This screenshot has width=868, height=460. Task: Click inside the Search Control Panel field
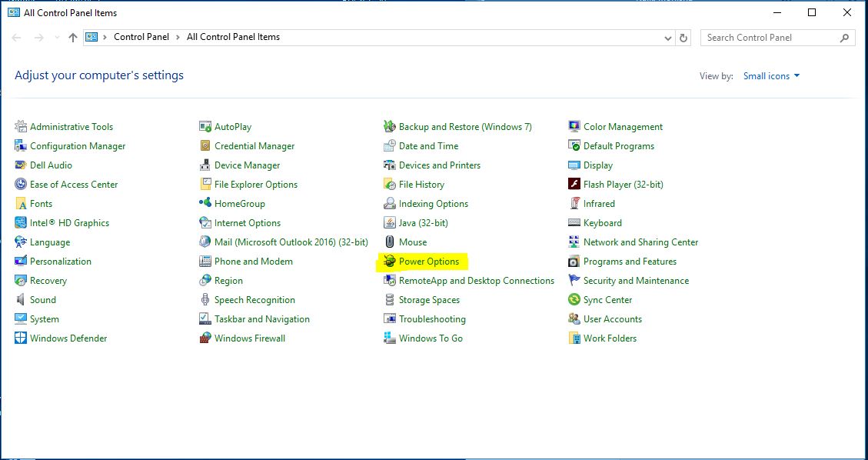pos(769,37)
